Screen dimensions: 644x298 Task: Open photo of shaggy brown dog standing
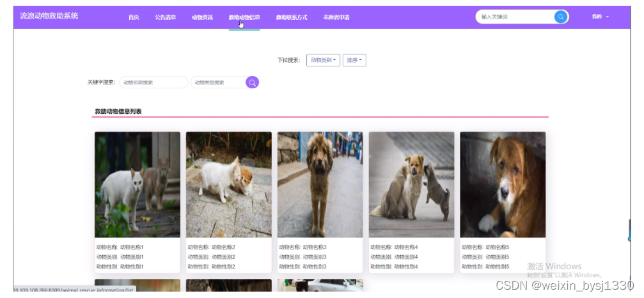(x=320, y=185)
